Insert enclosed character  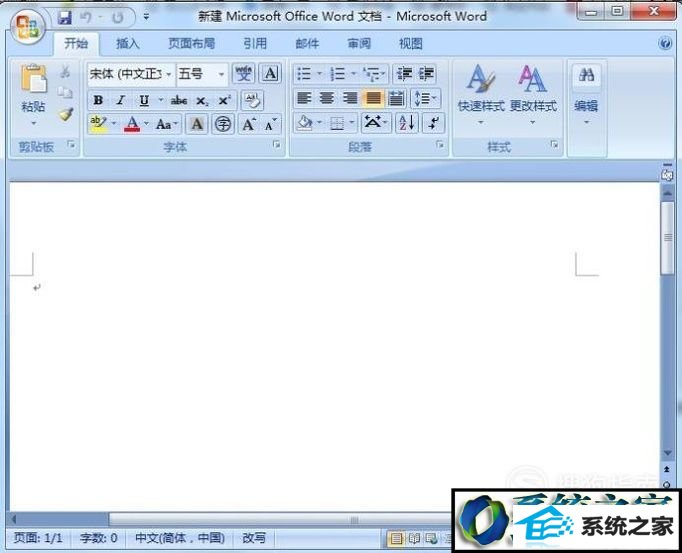click(x=223, y=124)
